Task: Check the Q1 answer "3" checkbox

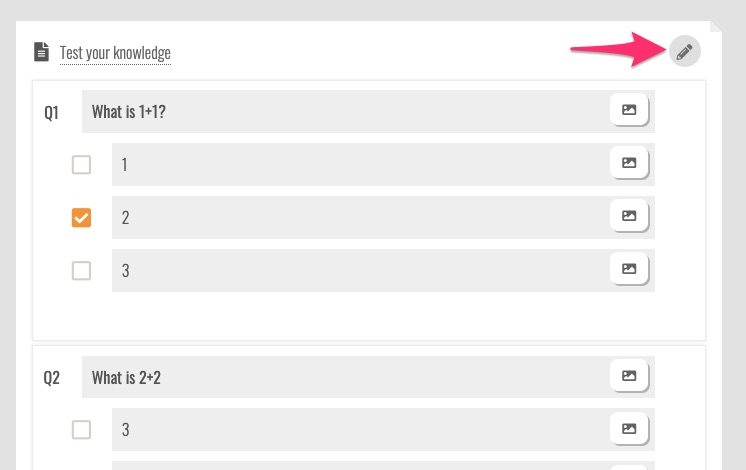Action: 82,271
